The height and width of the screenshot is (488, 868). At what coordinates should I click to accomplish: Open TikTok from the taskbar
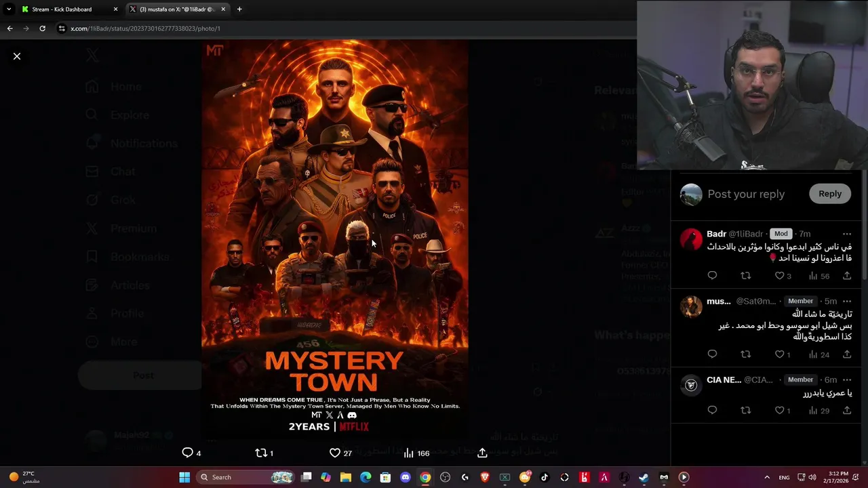(x=544, y=477)
